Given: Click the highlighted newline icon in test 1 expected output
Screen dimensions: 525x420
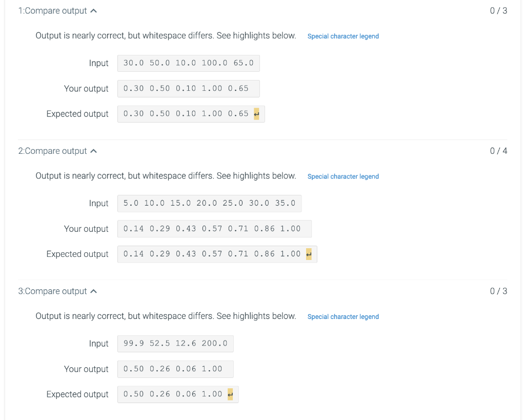Looking at the screenshot, I should click(256, 113).
